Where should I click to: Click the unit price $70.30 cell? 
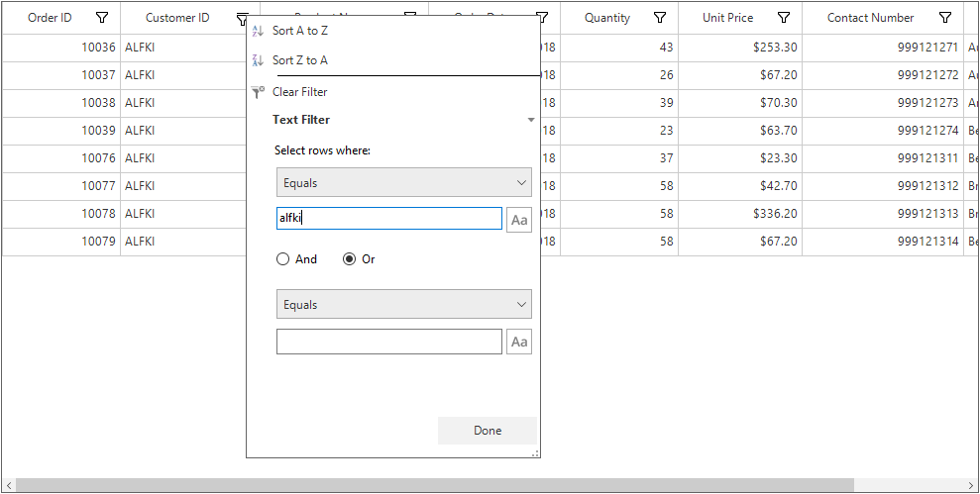pos(740,102)
